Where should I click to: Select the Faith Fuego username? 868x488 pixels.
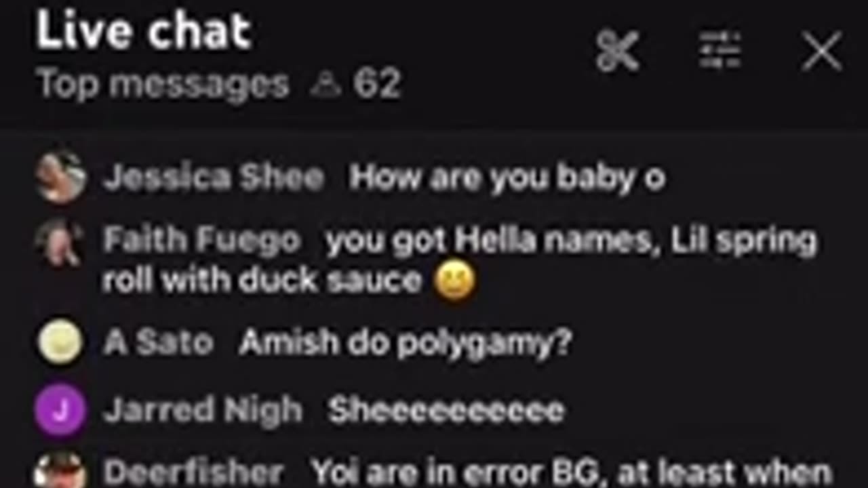[201, 241]
